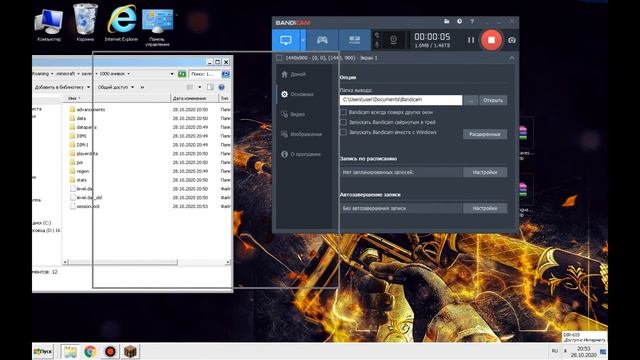
Task: Collapse the Bandicam panel with chevron arrow
Action: point(511,58)
